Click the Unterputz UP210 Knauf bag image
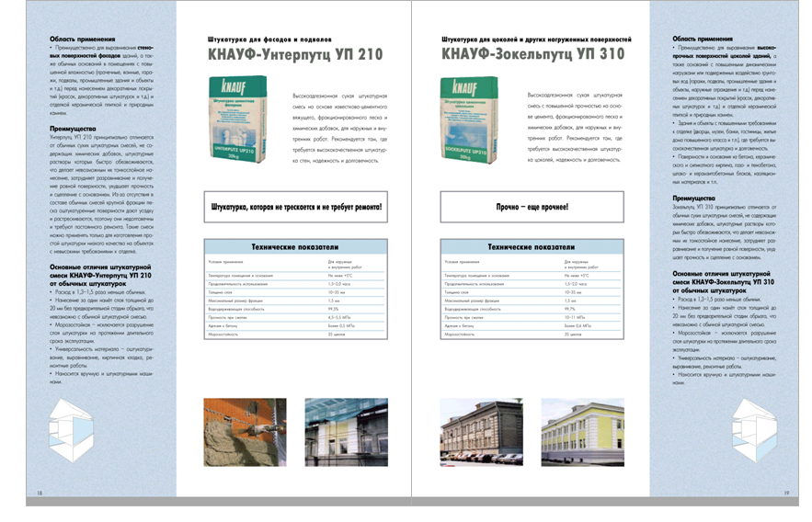 [239, 119]
